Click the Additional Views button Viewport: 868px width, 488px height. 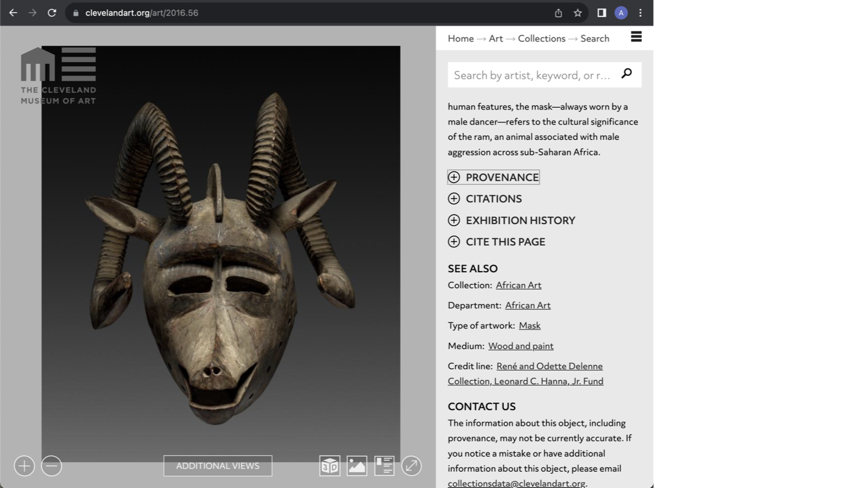coord(218,466)
